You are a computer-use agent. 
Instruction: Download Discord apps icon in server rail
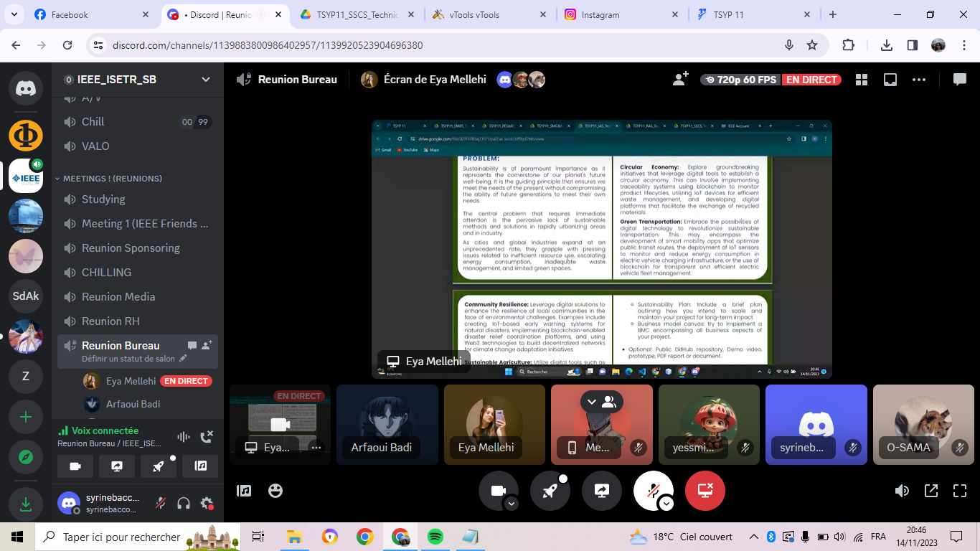[x=26, y=504]
